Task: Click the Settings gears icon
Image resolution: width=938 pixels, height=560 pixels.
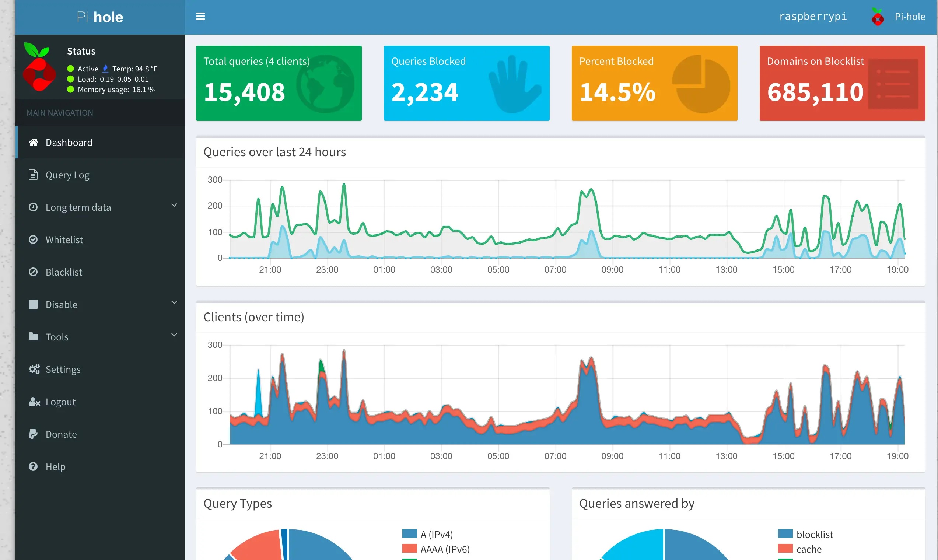Action: 34,369
